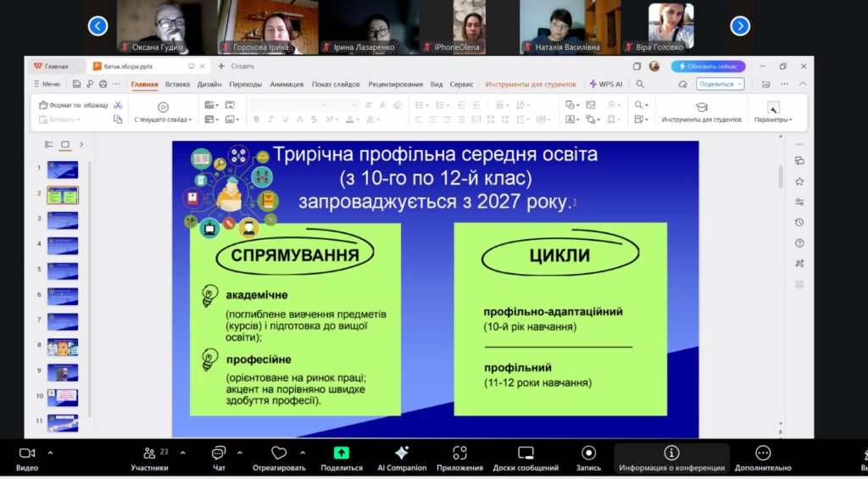Start slideshow from current slide play icon
The width and height of the screenshot is (868, 479).
(163, 107)
